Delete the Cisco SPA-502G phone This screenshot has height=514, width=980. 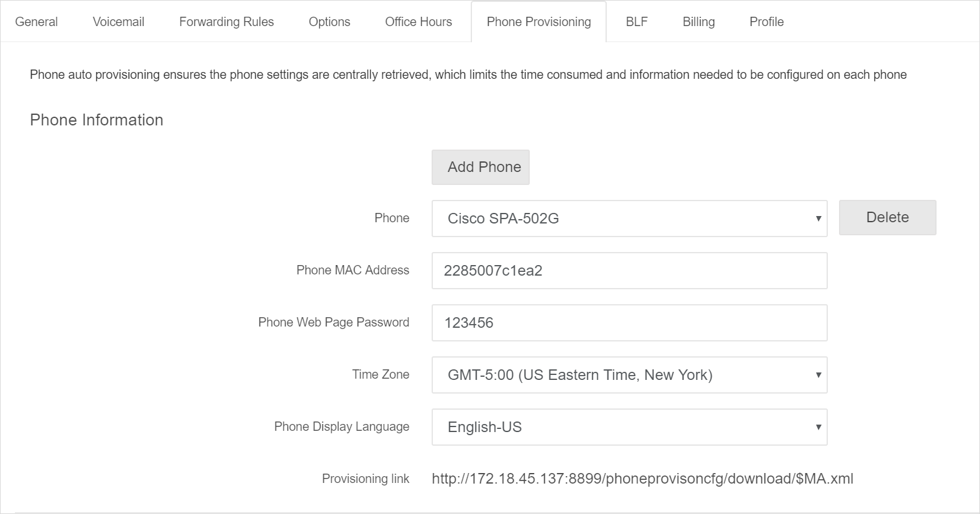click(887, 217)
